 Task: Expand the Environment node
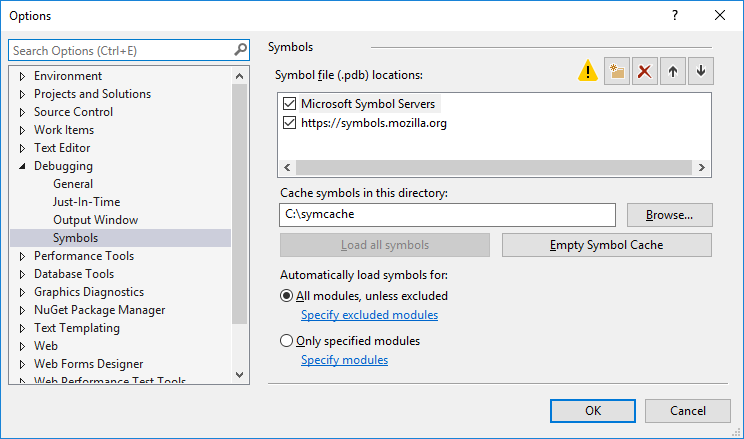(22, 76)
